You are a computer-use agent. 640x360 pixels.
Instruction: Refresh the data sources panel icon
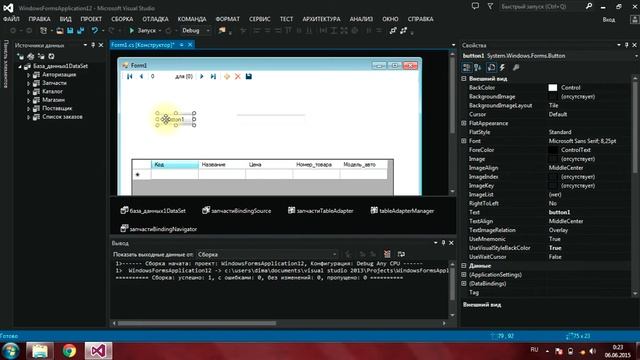51,56
